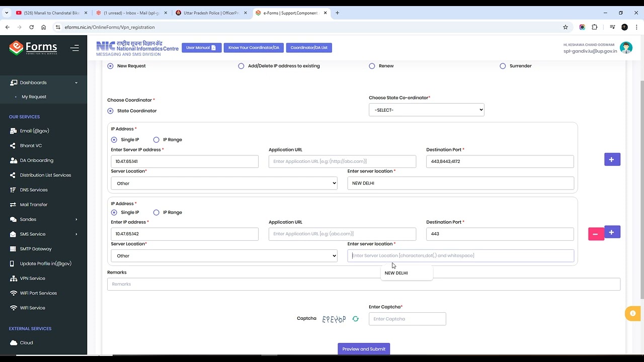Open first Server Location dropdown
Screen dimensions: 644x362
point(224,184)
